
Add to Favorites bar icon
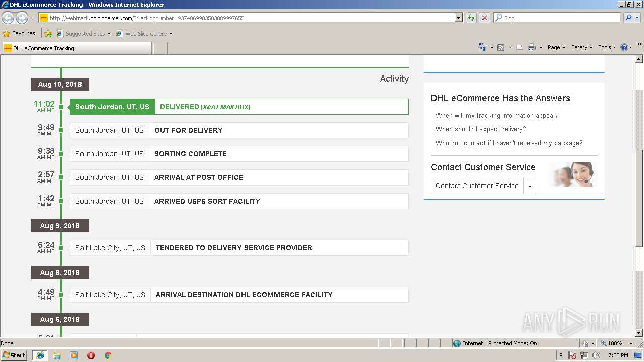click(48, 34)
